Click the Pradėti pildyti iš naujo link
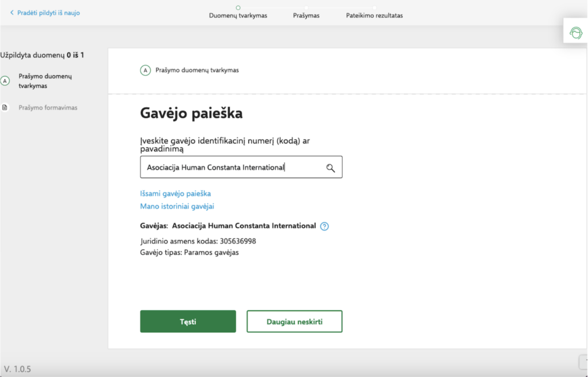Image resolution: width=588 pixels, height=377 pixels. coord(48,13)
